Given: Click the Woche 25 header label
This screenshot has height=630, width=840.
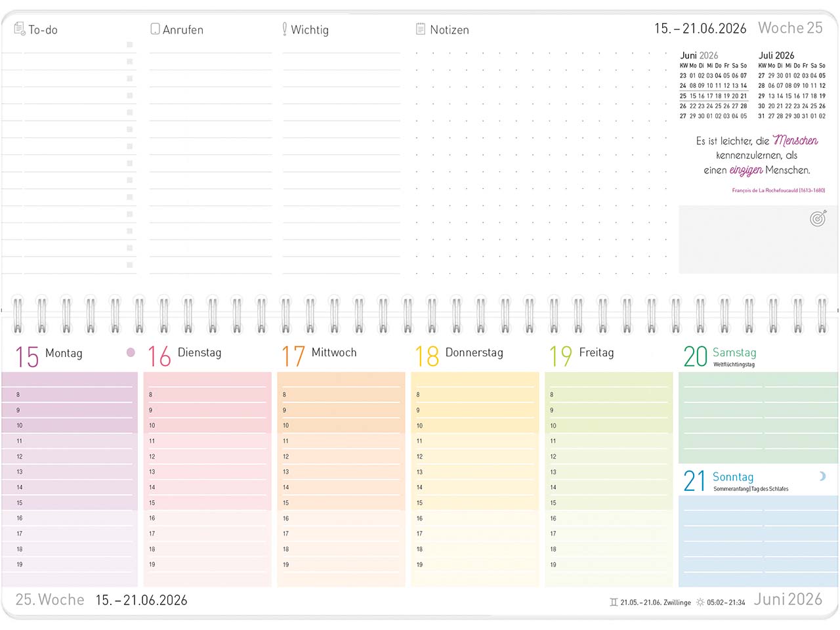Looking at the screenshot, I should click(790, 28).
